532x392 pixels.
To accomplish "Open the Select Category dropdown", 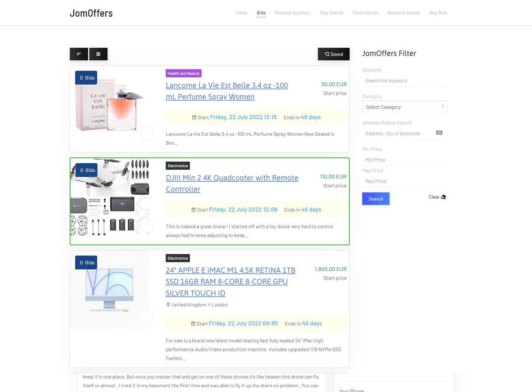I will [404, 107].
